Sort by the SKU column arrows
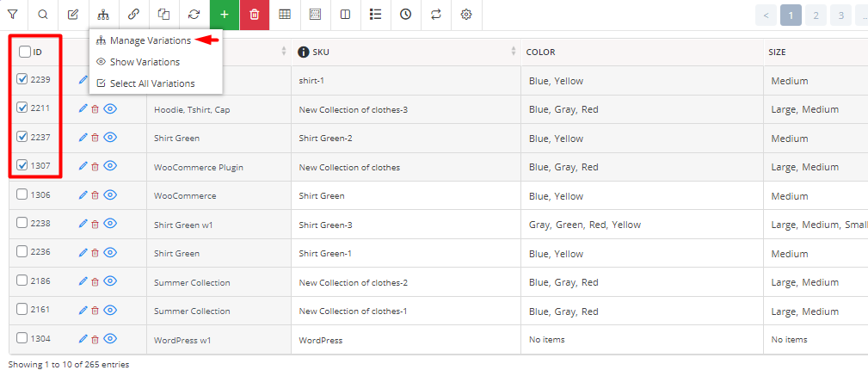 514,52
